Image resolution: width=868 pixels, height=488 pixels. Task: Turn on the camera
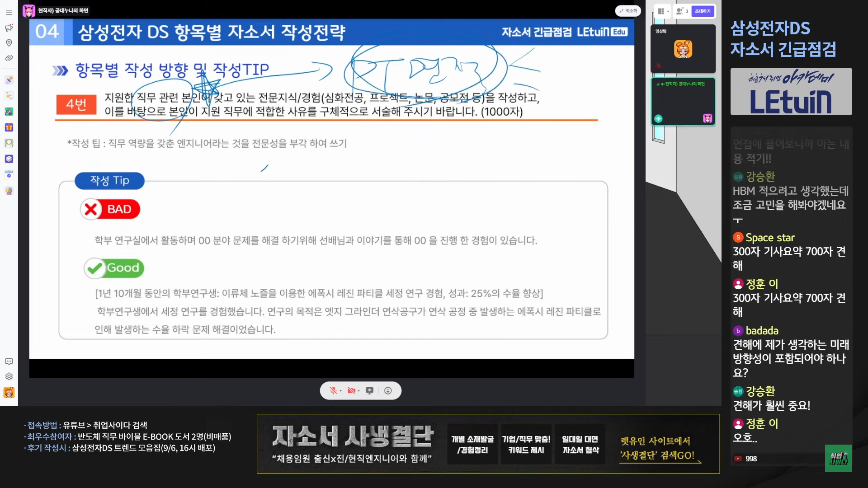(351, 391)
